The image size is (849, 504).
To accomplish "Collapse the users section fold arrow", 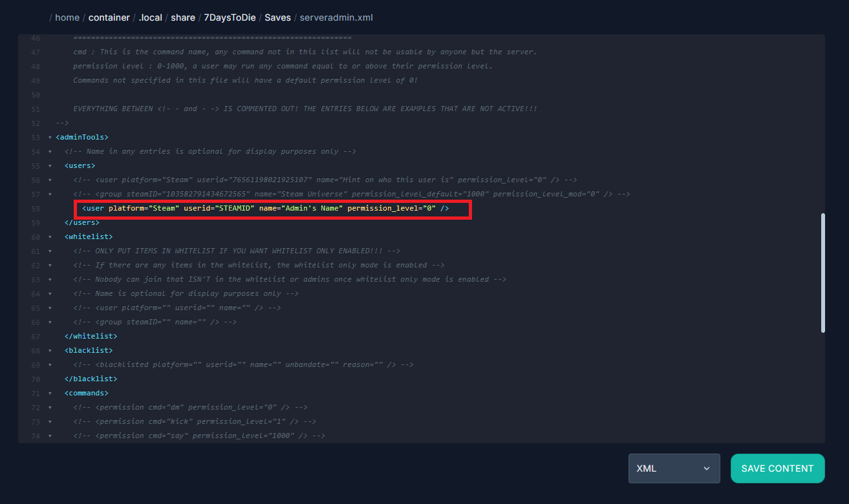I will click(x=50, y=166).
